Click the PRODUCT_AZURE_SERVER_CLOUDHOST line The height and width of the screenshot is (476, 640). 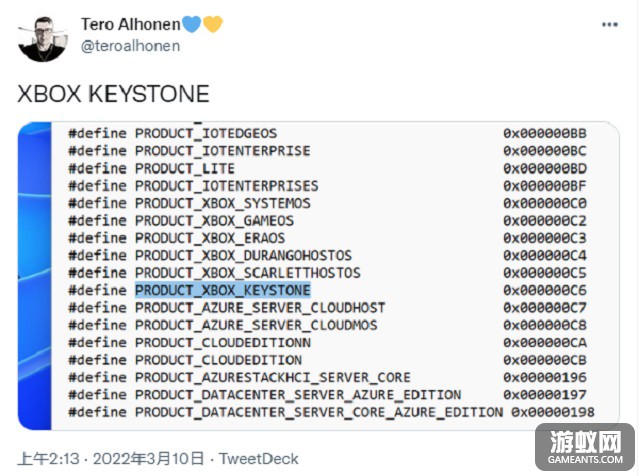click(327, 307)
